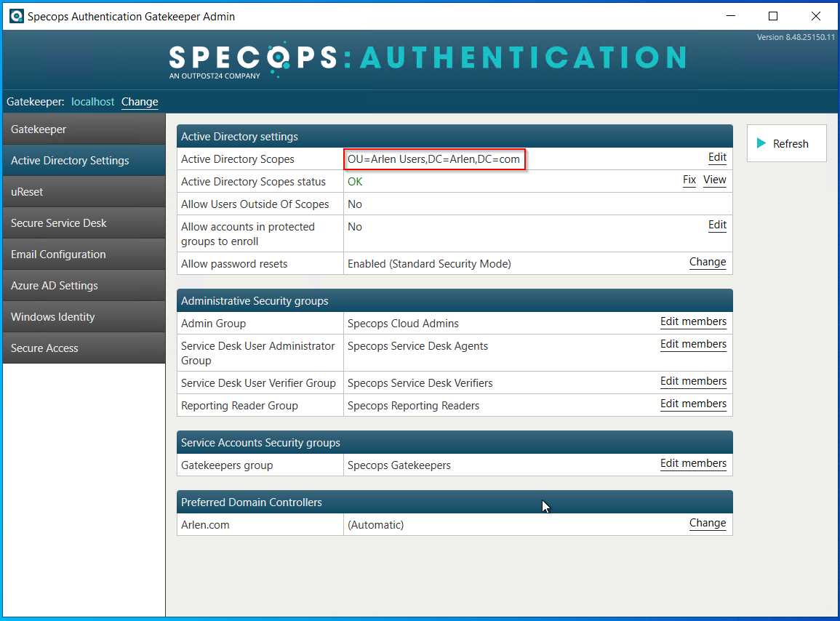Open the Gatekeeper sidebar section
This screenshot has height=621, width=840.
click(84, 129)
